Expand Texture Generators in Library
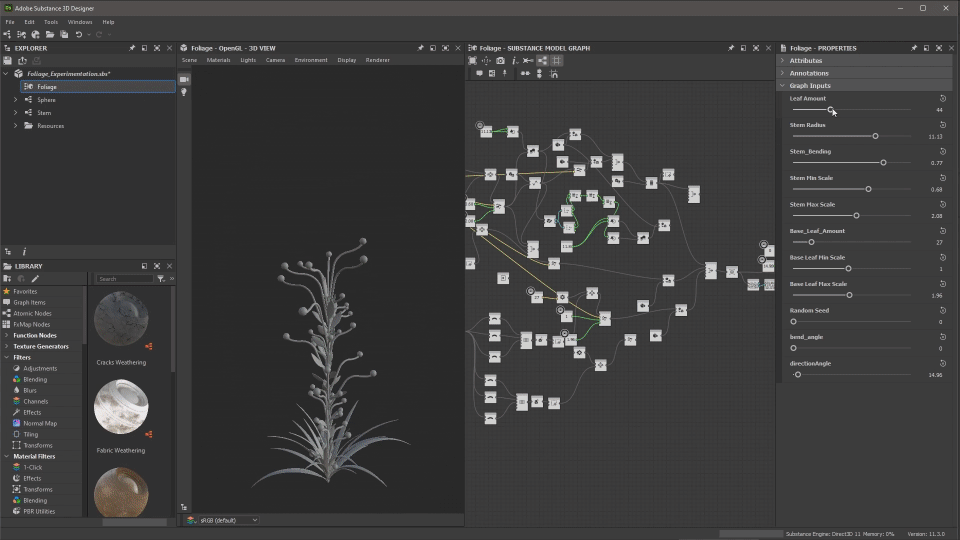Screen dimensions: 960x540 point(7,347)
